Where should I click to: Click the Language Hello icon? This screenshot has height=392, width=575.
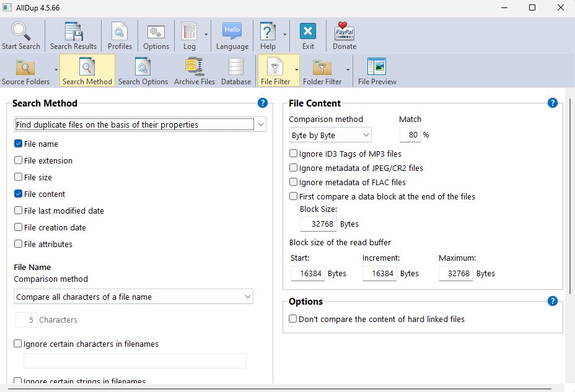232,31
